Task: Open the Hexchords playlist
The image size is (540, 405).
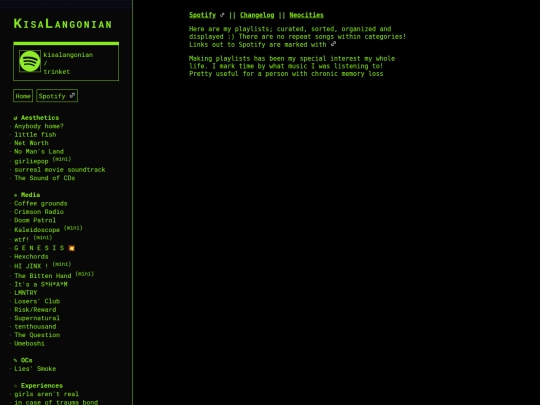Action: pos(31,257)
